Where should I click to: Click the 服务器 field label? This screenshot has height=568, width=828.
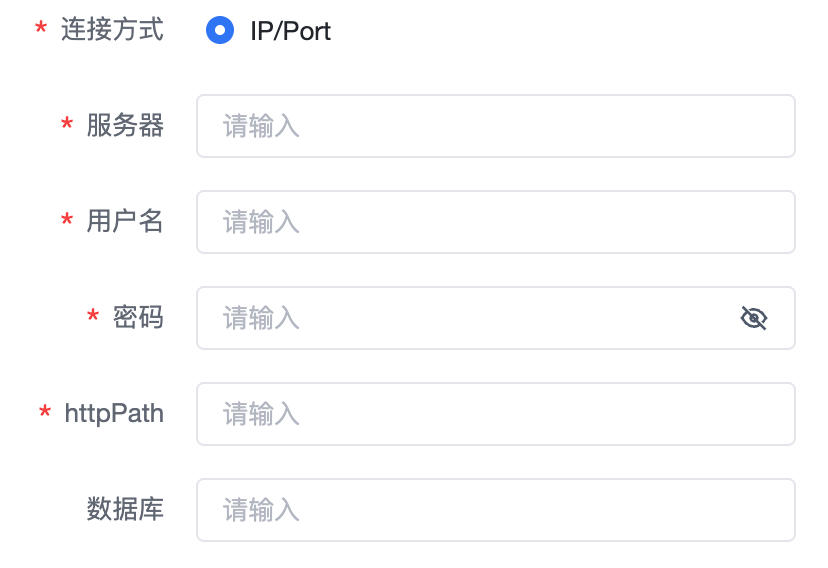pyautogui.click(x=125, y=125)
